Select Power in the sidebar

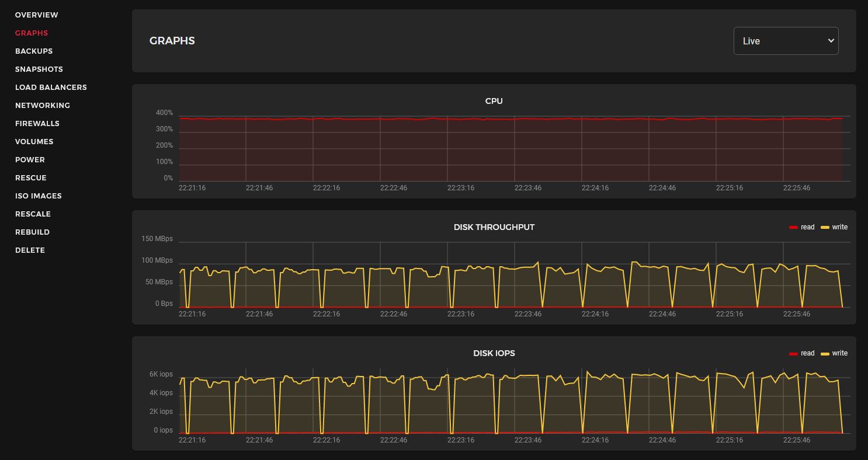(x=30, y=159)
